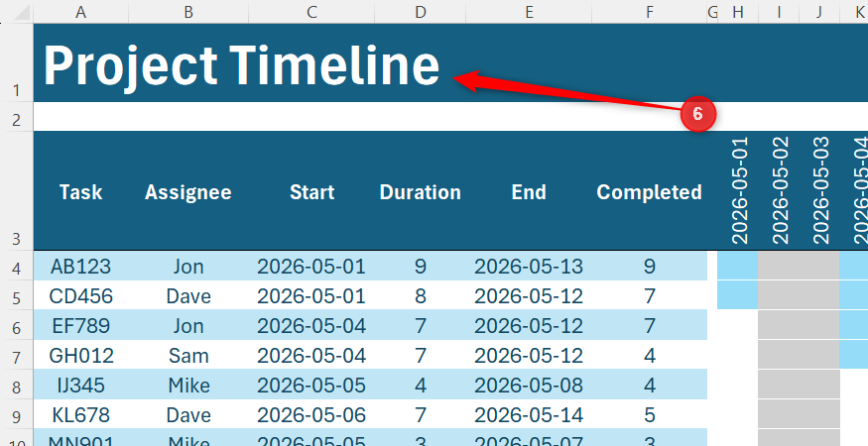Select column B header

[x=188, y=12]
